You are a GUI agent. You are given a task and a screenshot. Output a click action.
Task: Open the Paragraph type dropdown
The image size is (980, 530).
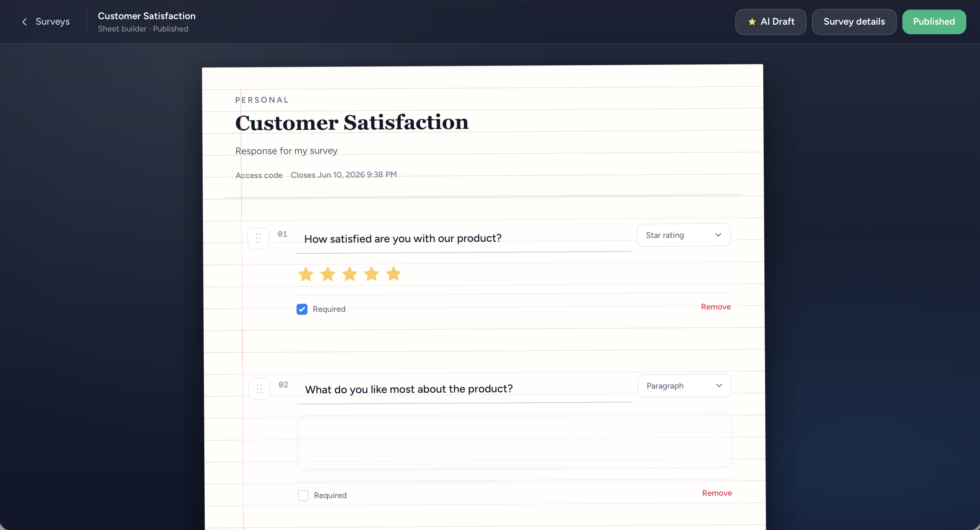coord(684,386)
